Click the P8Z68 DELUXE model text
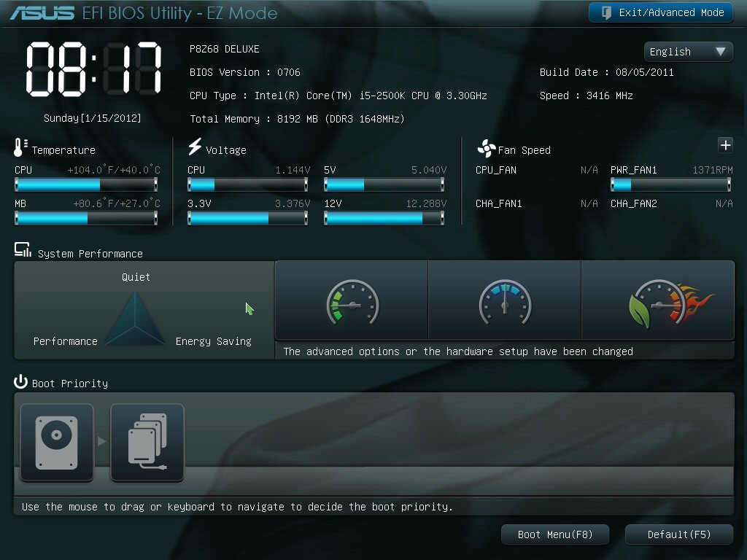747x560 pixels. [x=225, y=49]
